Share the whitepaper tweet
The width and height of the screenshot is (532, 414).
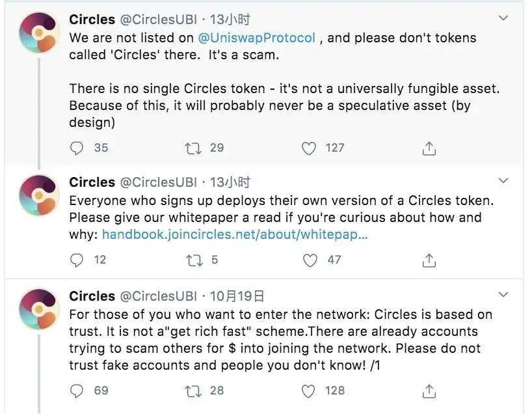429,260
